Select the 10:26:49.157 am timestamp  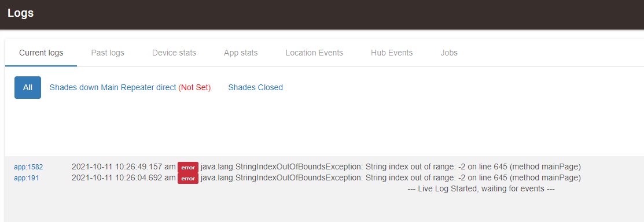124,167
